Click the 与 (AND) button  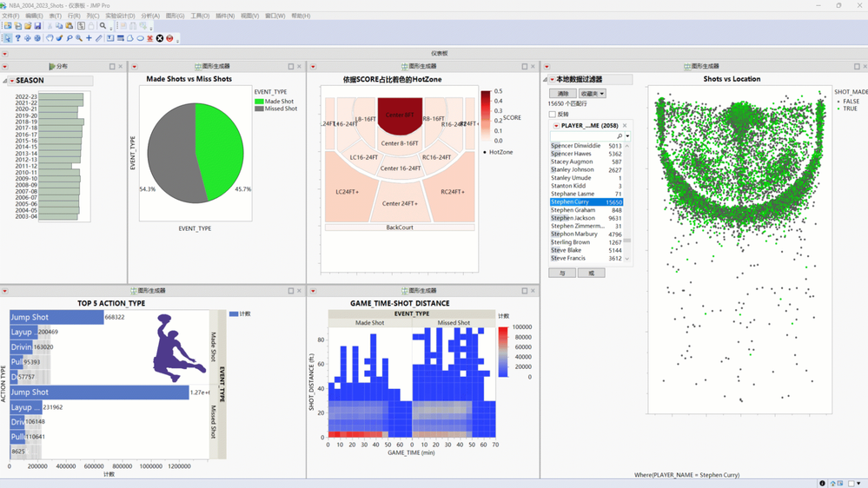tap(562, 273)
